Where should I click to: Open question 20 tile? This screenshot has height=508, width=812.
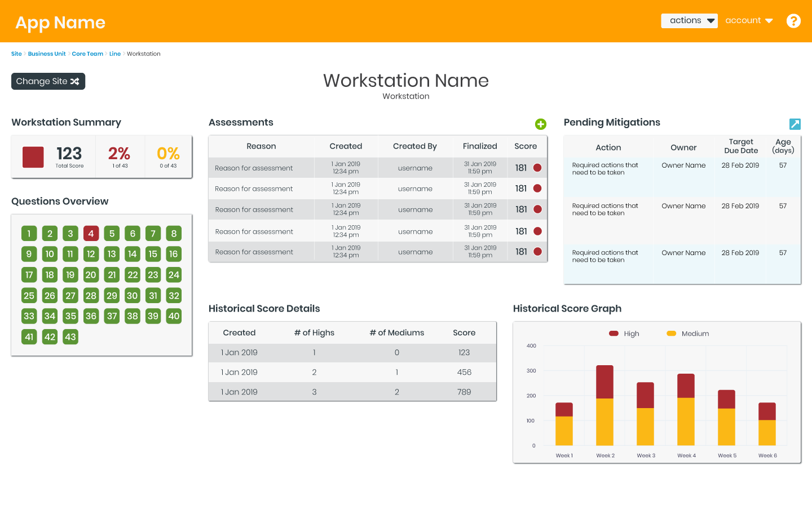click(91, 275)
